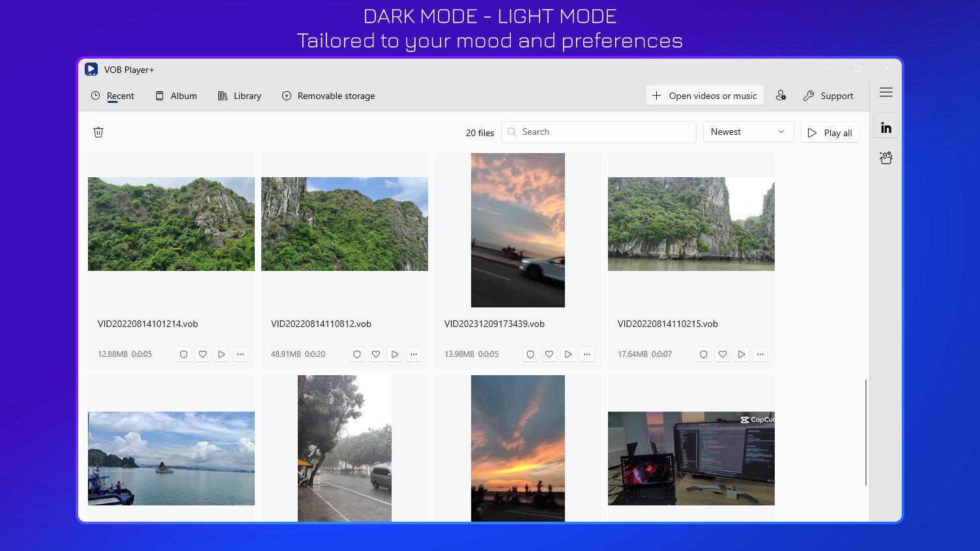
Task: Favorite VID20220814101214.vob with the heart icon
Action: (203, 354)
